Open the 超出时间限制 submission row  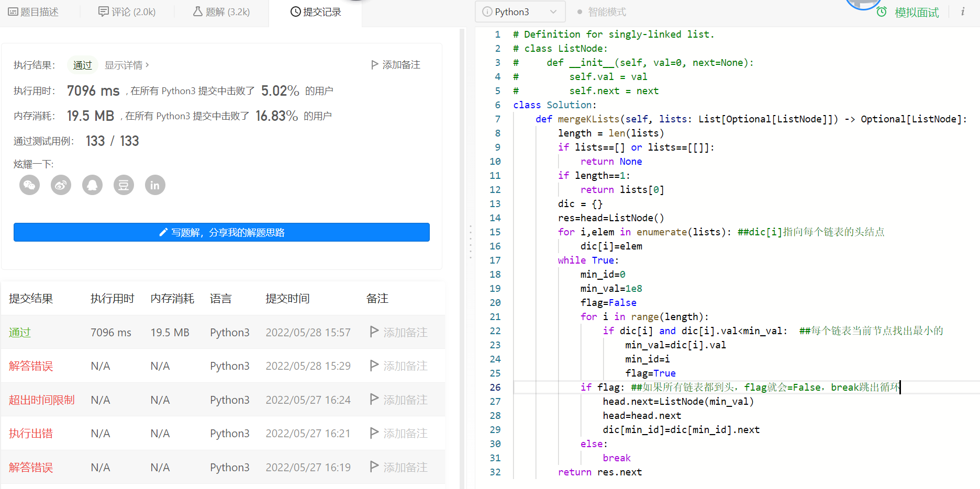coord(42,400)
